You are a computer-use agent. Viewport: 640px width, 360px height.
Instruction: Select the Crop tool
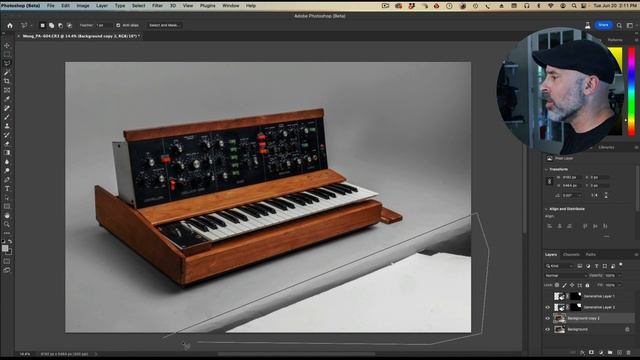7,81
